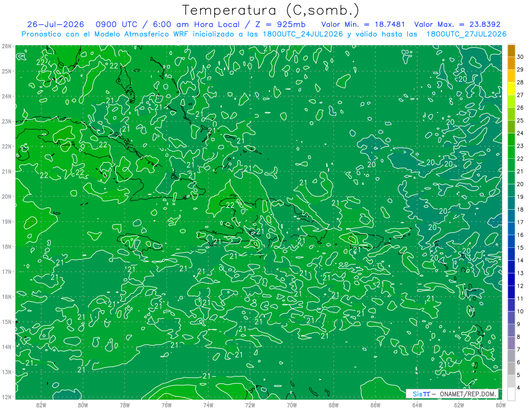The height and width of the screenshot is (411, 532).
Task: Click the green swatch between 22 and 23
Action: point(511,153)
